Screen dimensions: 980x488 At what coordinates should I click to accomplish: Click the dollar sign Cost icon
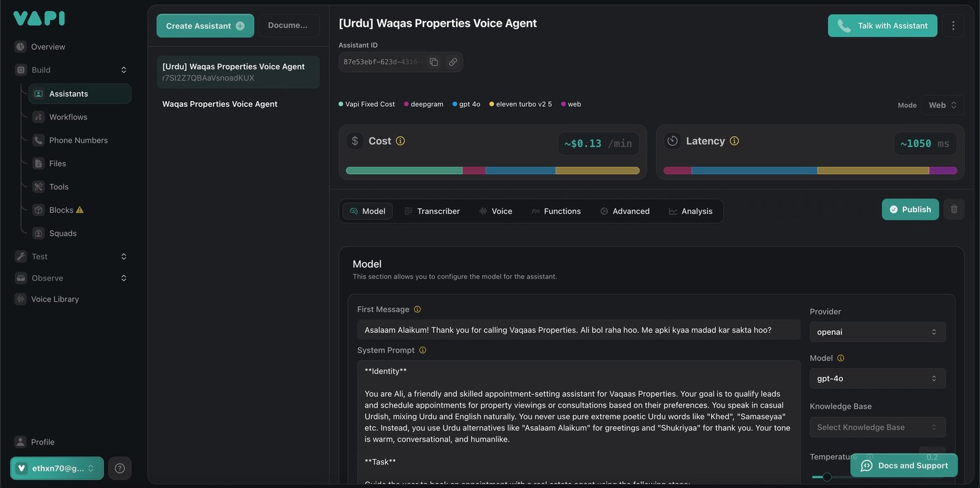pyautogui.click(x=355, y=141)
